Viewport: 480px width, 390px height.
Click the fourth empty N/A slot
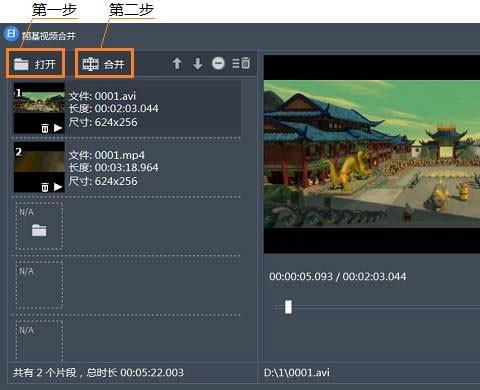[x=39, y=285]
